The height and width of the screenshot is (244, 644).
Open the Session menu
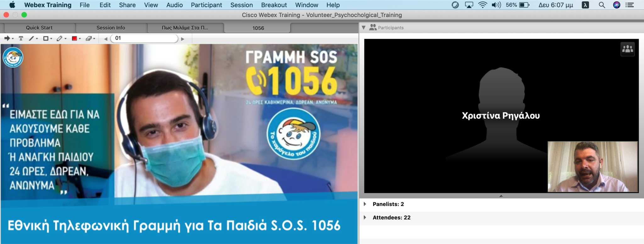pyautogui.click(x=241, y=5)
